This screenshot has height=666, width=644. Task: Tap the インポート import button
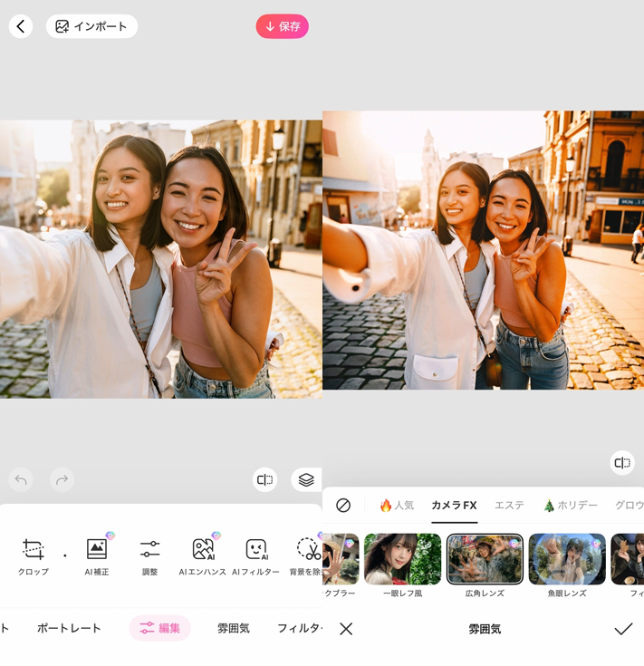pyautogui.click(x=91, y=26)
